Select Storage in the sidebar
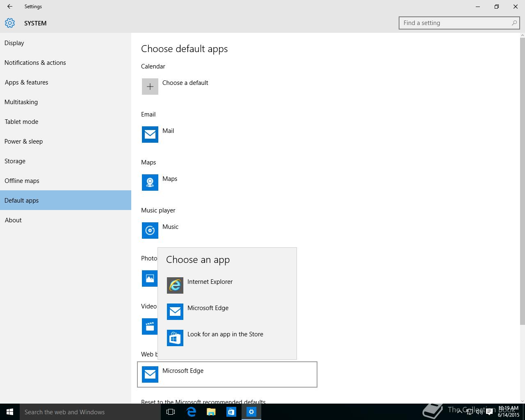The width and height of the screenshot is (525, 420). tap(66, 161)
